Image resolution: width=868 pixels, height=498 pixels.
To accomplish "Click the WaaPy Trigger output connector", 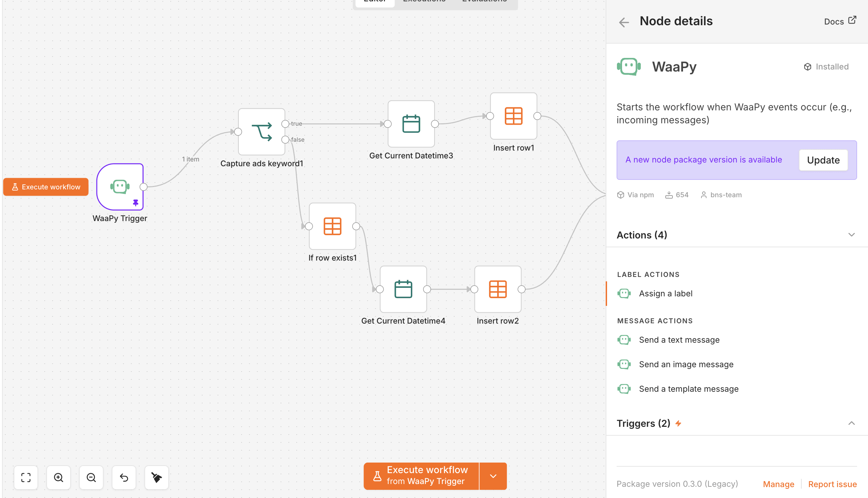I will (x=144, y=187).
